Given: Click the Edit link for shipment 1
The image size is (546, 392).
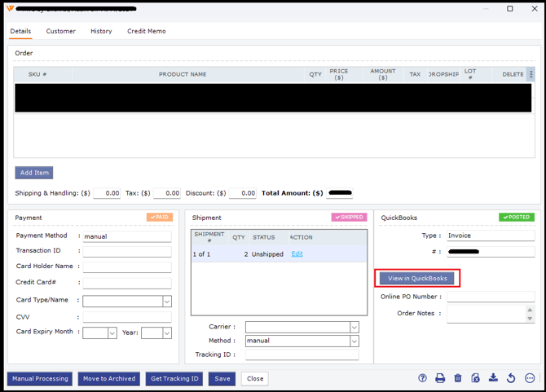Looking at the screenshot, I should (297, 254).
